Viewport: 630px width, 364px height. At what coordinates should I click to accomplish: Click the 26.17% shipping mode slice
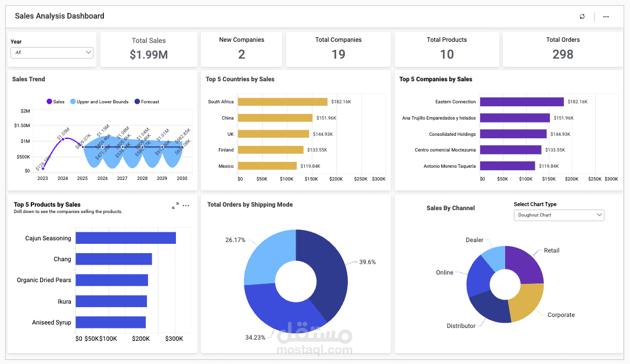pyautogui.click(x=267, y=257)
